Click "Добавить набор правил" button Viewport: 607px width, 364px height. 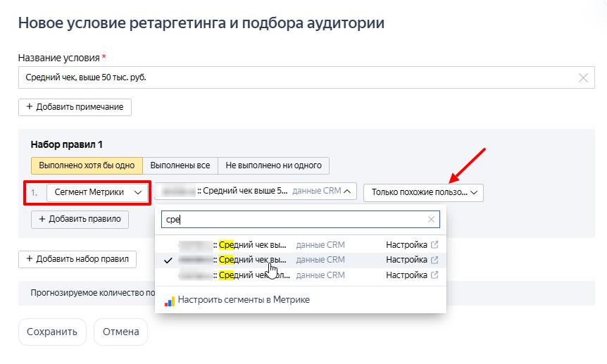click(77, 259)
